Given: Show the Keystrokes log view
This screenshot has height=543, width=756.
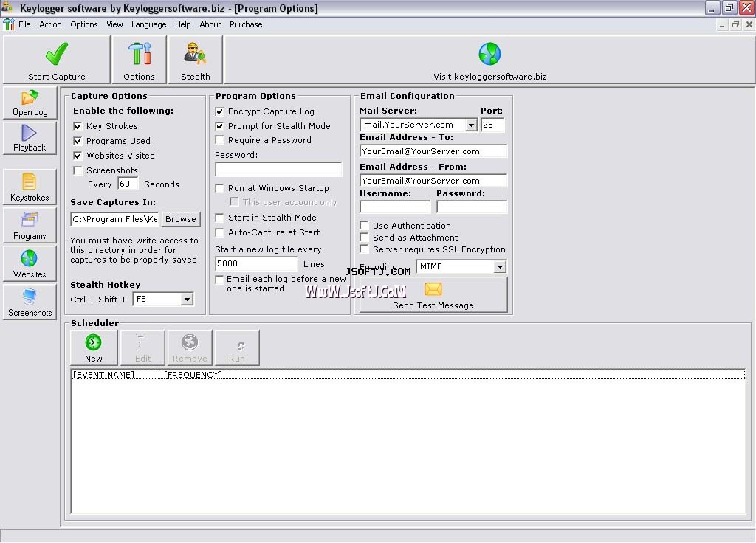Looking at the screenshot, I should [x=30, y=187].
